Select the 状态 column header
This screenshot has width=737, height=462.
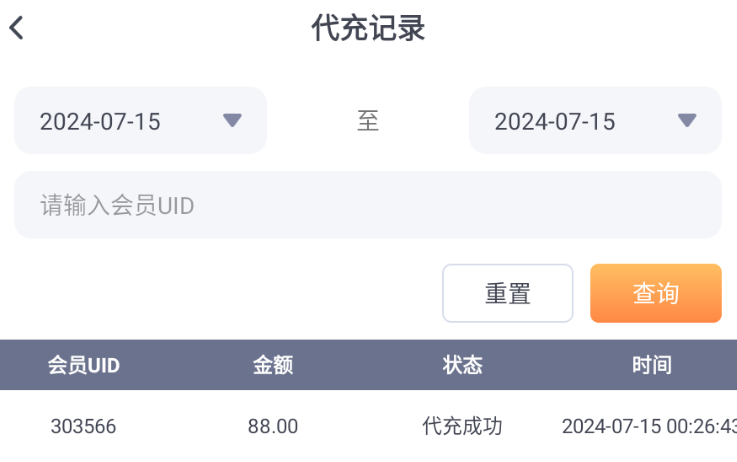462,365
